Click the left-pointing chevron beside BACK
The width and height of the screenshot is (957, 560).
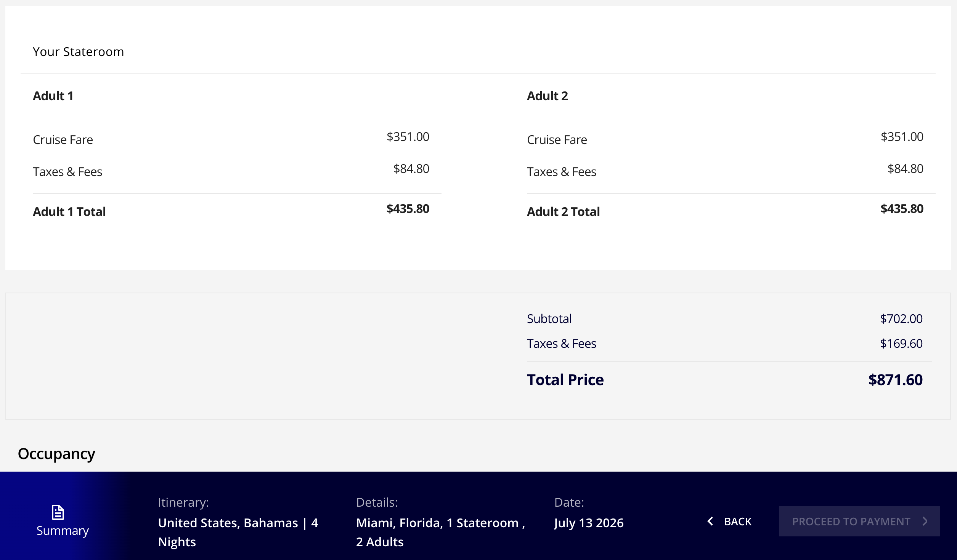[710, 521]
